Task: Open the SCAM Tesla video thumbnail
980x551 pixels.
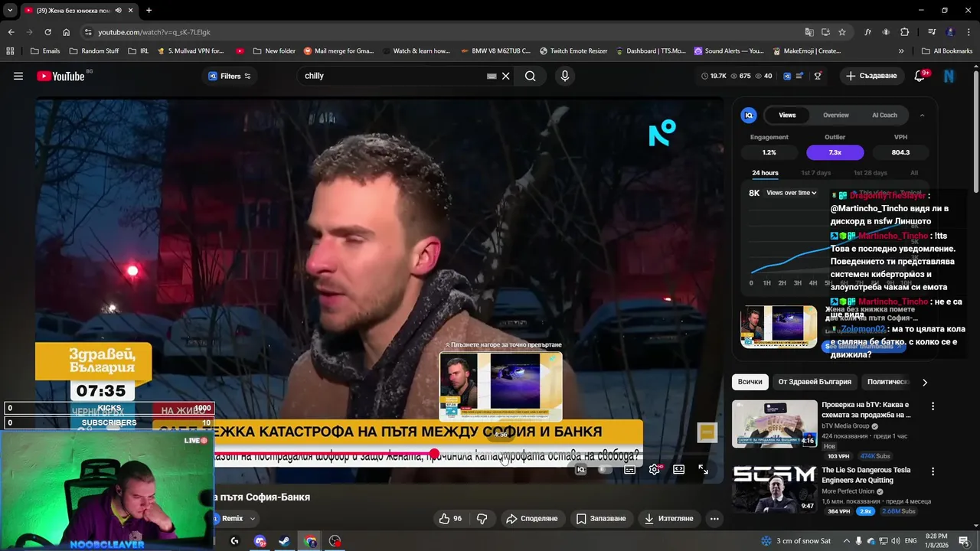Action: point(774,488)
